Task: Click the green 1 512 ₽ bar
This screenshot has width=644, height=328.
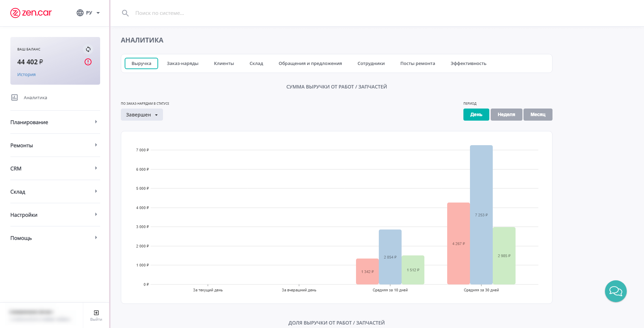Action: point(413,270)
